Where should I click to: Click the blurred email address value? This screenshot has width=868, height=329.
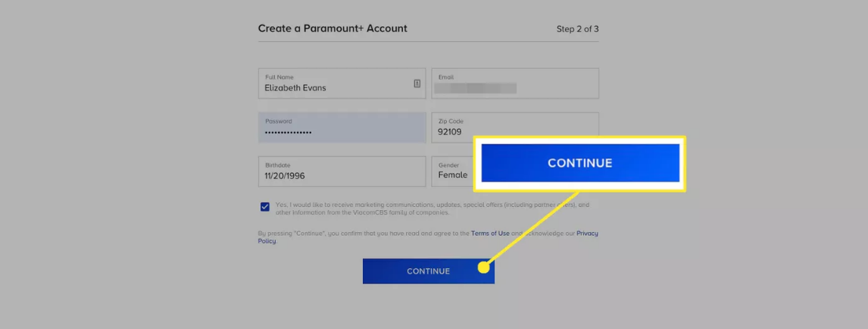(x=475, y=88)
